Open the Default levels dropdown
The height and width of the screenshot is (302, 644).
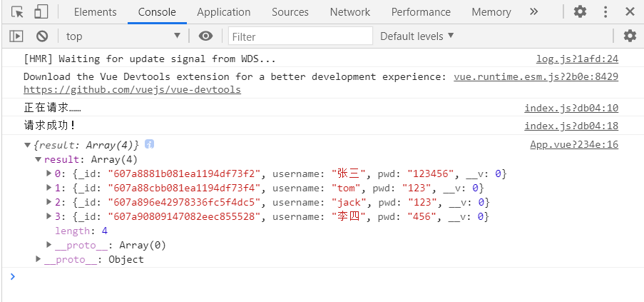coord(417,36)
